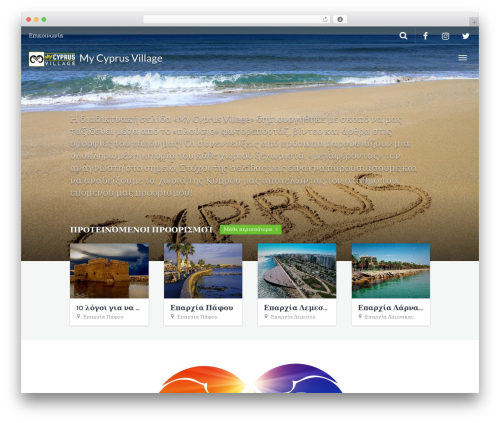Click location pin under '10 λόγοι' card
Screen dimensions: 500x423
pyautogui.click(x=78, y=316)
